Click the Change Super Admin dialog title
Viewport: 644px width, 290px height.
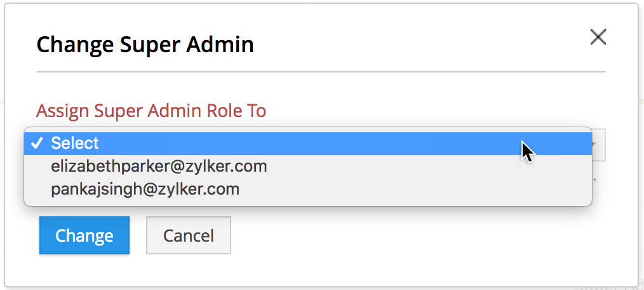coord(145,45)
